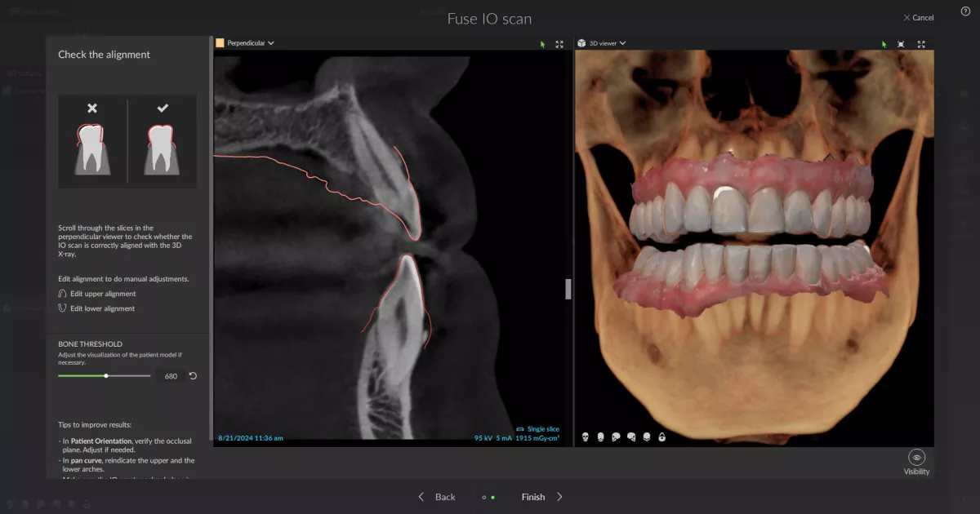Viewport: 980px width, 514px height.
Task: Click the slice scrollbar handle between viewers
Action: point(568,289)
